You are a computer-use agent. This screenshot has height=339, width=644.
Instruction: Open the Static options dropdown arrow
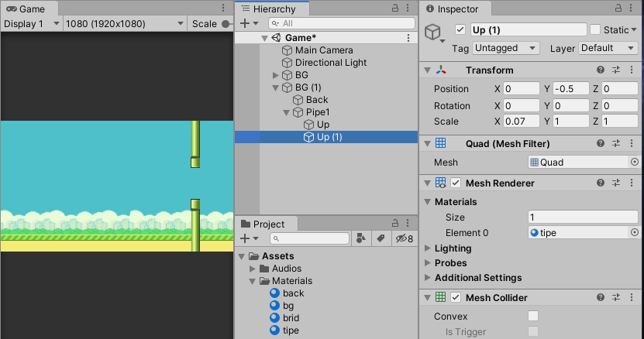coord(634,30)
